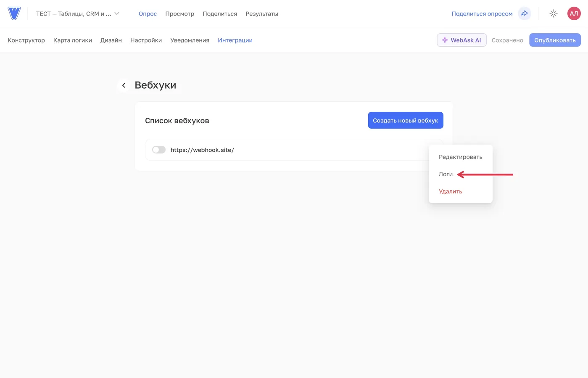Click the Поделиться опросом link
This screenshot has height=378, width=588.
click(482, 13)
